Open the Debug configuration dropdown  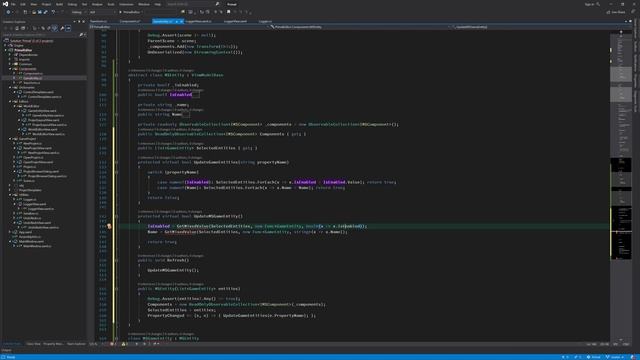[x=78, y=12]
